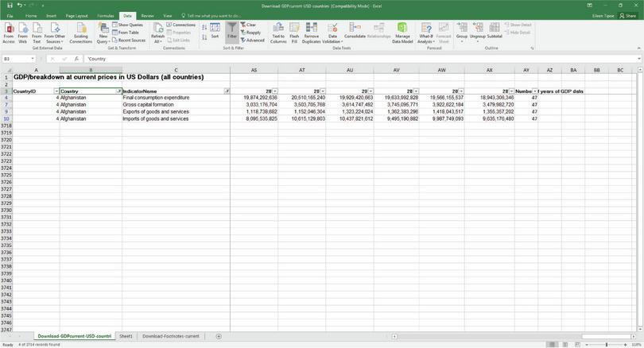Click Show Queries in Get & Transform
The height and width of the screenshot is (348, 644).
[x=128, y=25]
